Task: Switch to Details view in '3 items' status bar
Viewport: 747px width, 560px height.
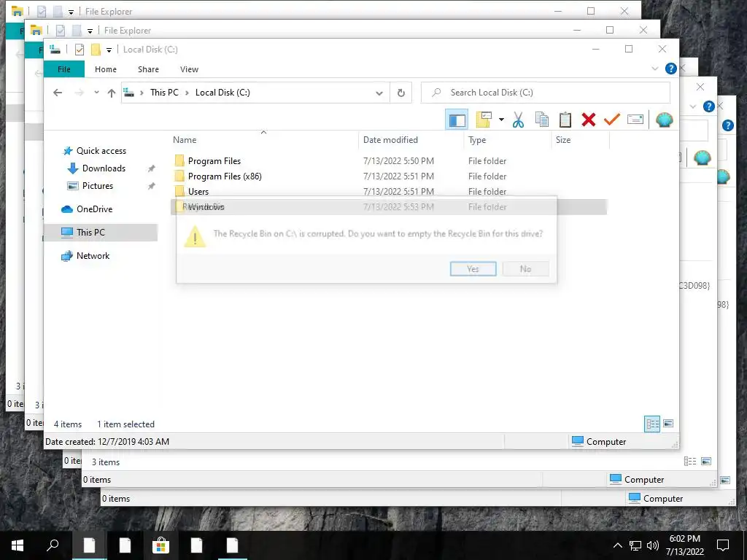Action: [690, 461]
